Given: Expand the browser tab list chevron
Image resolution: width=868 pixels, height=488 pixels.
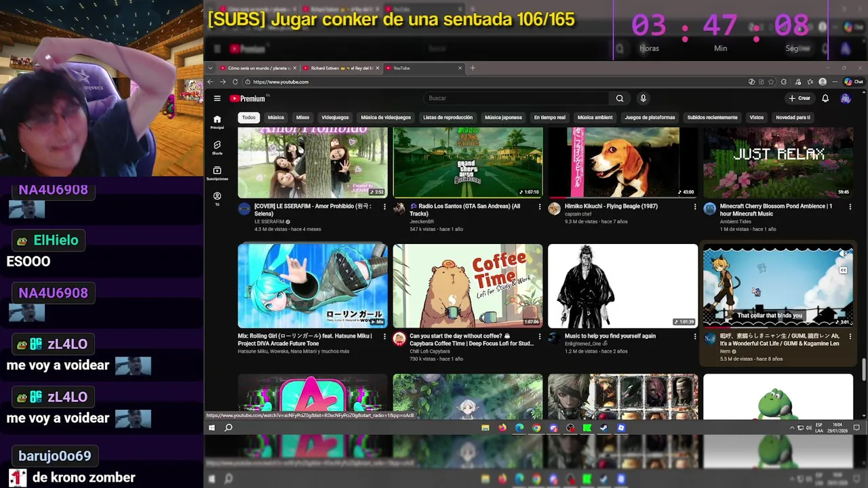Looking at the screenshot, I should coord(210,68).
